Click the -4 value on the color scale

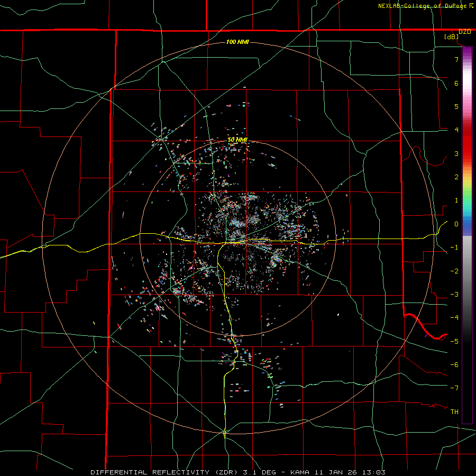coord(454,318)
